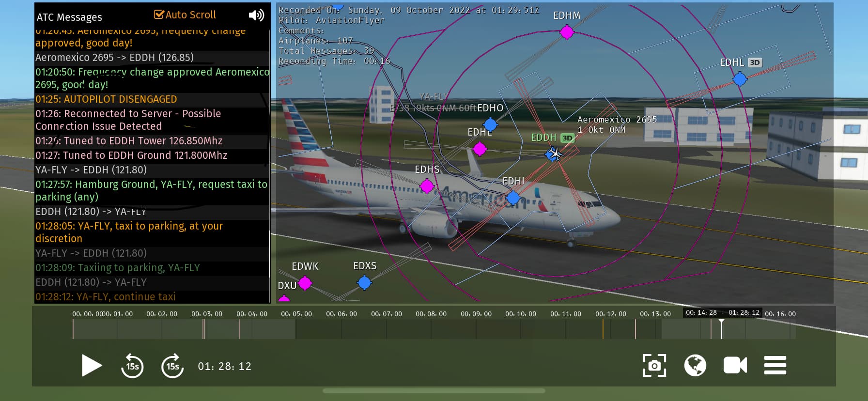Viewport: 868px width, 401px height.
Task: Click the 00:07:00 timeline label
Action: click(387, 314)
